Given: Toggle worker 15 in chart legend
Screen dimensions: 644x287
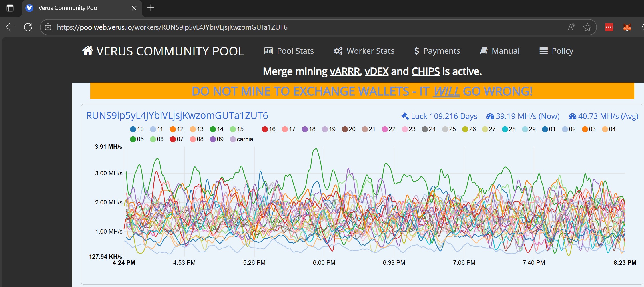Looking at the screenshot, I should click(x=237, y=129).
